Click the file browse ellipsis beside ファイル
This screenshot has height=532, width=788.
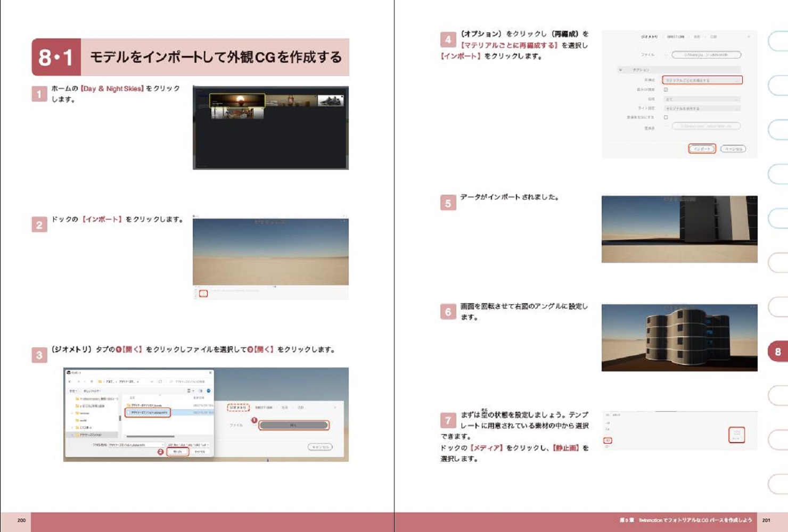(x=666, y=55)
